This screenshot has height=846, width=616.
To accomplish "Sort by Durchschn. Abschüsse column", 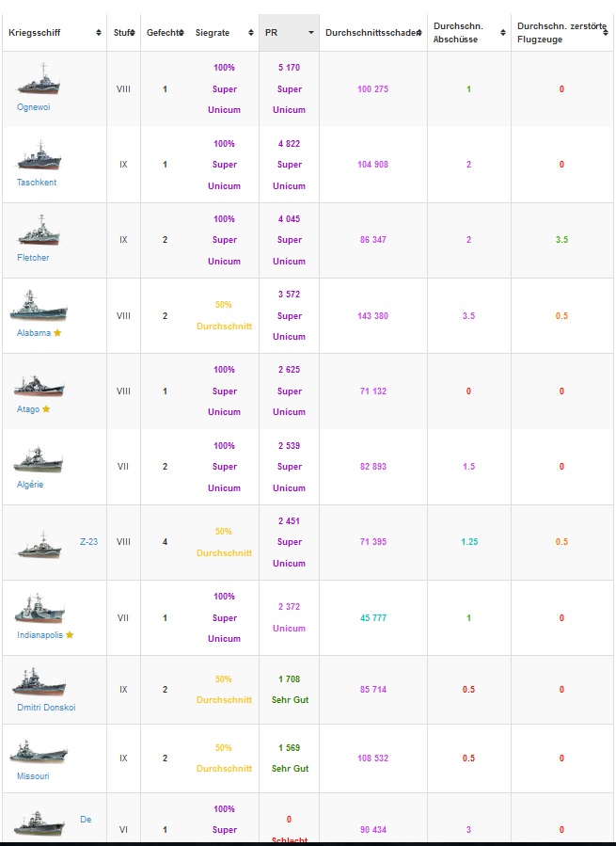I will pos(469,33).
